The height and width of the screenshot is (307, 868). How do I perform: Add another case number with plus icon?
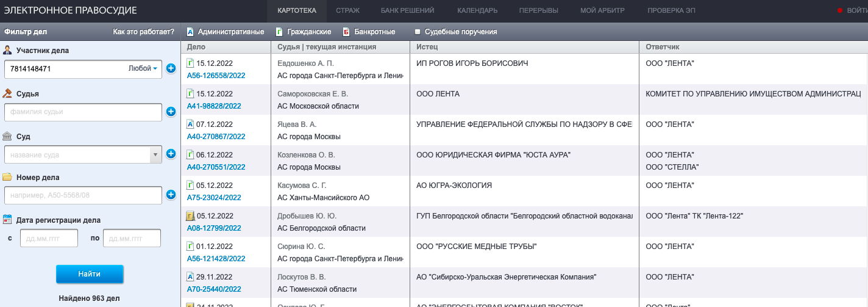[171, 195]
